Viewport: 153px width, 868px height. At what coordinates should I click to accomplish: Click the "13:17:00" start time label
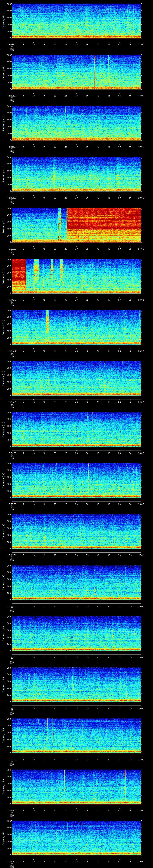pyautogui.click(x=12, y=96)
